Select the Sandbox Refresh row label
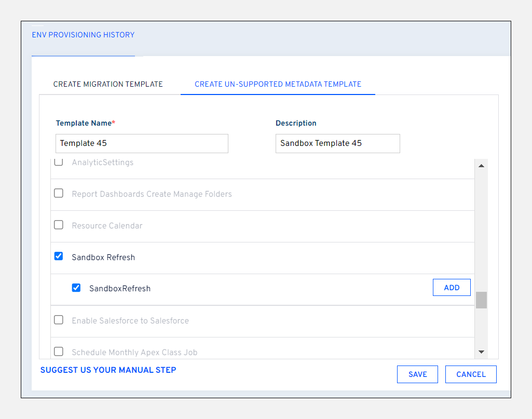 coord(103,258)
